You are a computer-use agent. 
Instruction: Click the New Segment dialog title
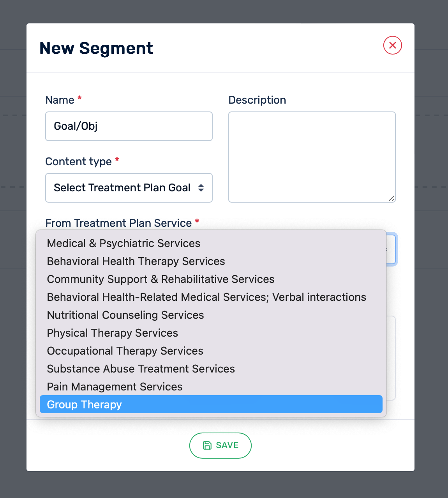tap(96, 48)
